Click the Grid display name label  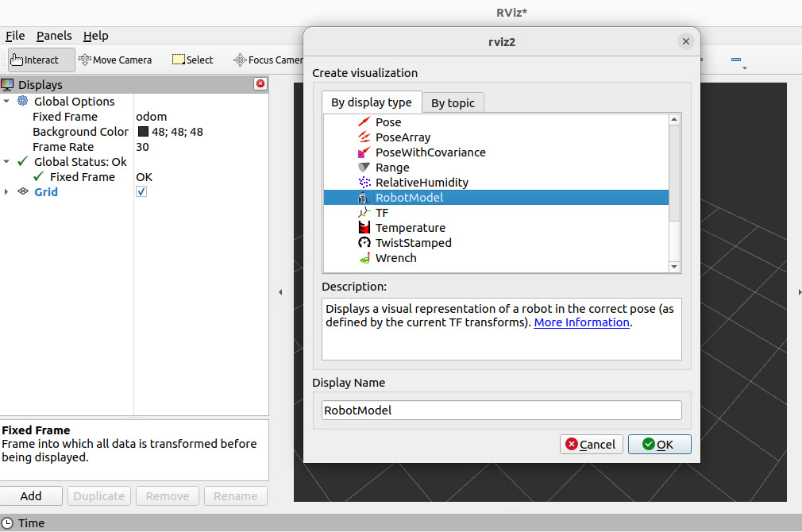[x=46, y=192]
